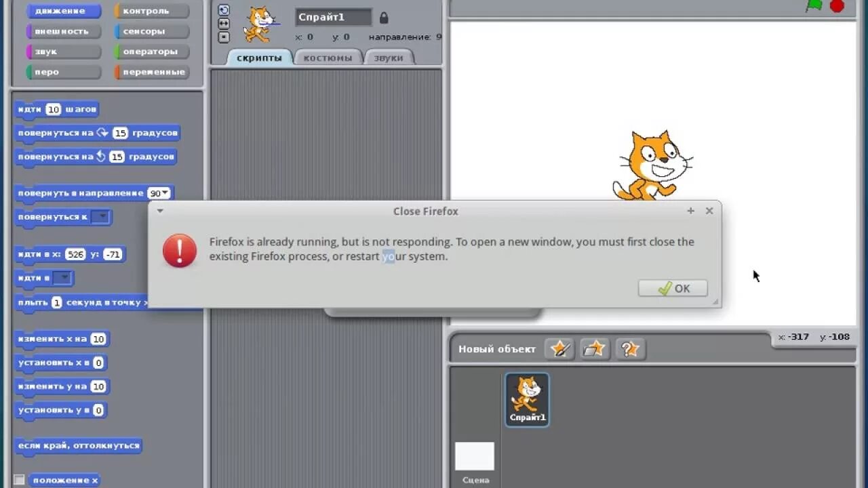Toggle the 'положение x' monitor checkbox
Screen dimensions: 868x488
click(x=20, y=480)
